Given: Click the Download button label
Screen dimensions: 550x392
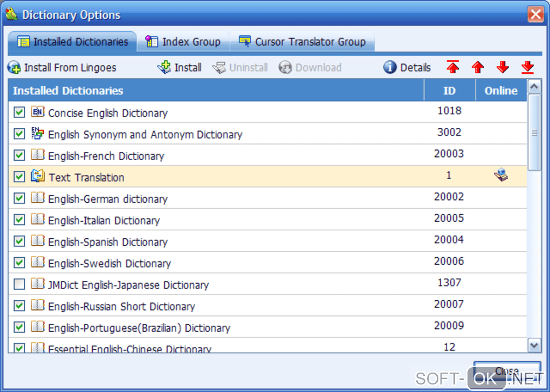Looking at the screenshot, I should click(319, 67).
